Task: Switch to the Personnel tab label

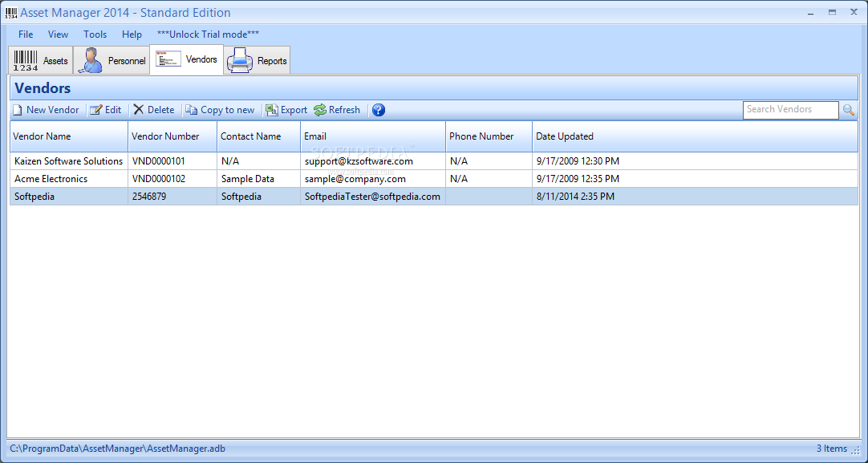Action: click(x=127, y=61)
